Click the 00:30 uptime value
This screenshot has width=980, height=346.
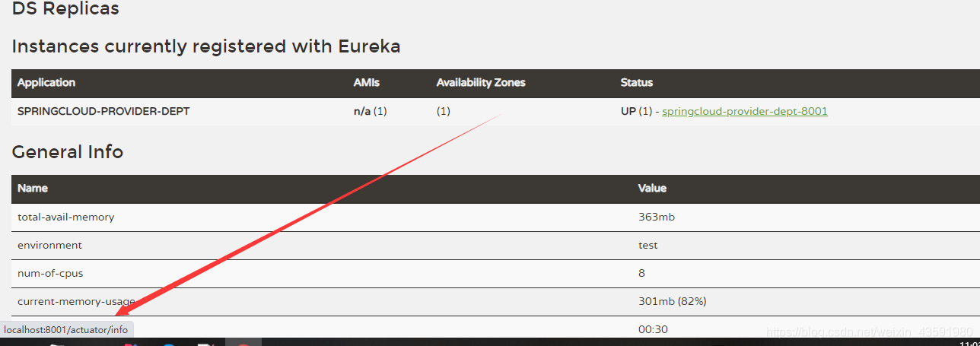click(653, 329)
